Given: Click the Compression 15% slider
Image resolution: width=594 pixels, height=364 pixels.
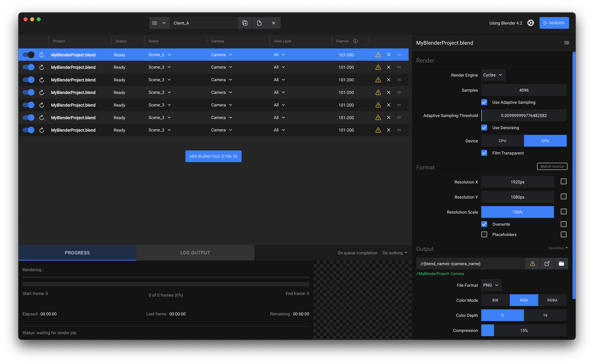Looking at the screenshot, I should [524, 330].
